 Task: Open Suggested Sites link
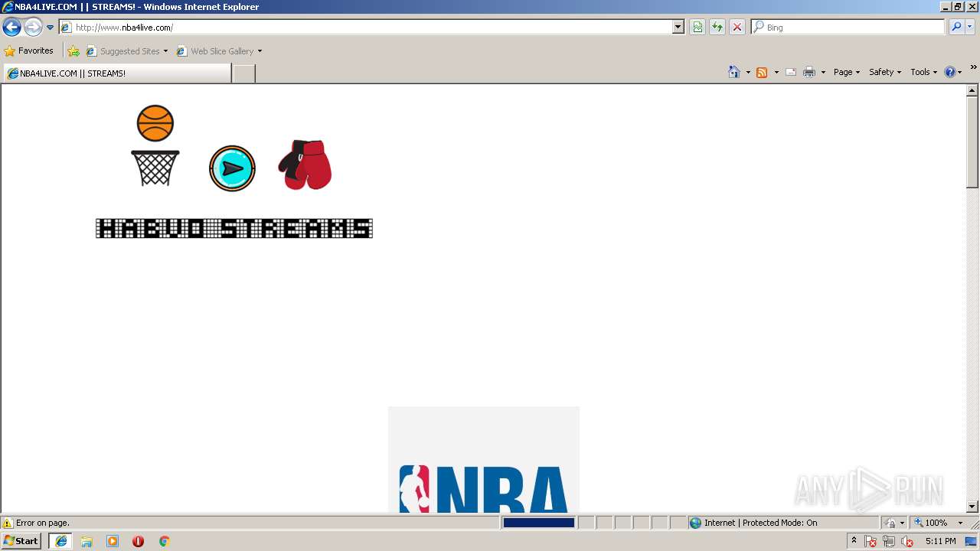tap(126, 51)
